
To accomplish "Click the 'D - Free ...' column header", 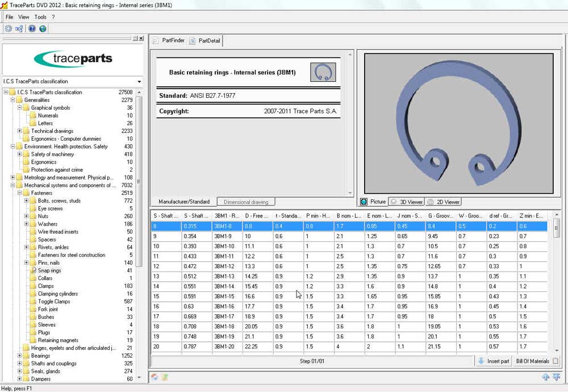I will coord(257,215).
